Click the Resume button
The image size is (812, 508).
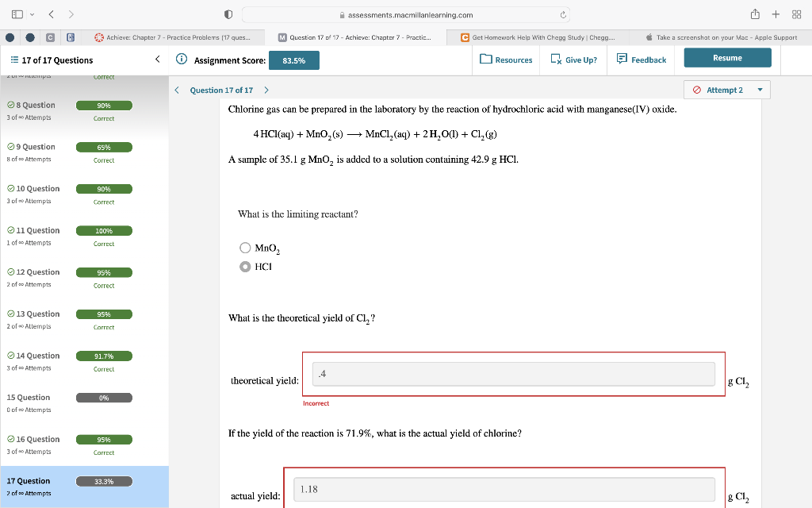[x=728, y=58]
